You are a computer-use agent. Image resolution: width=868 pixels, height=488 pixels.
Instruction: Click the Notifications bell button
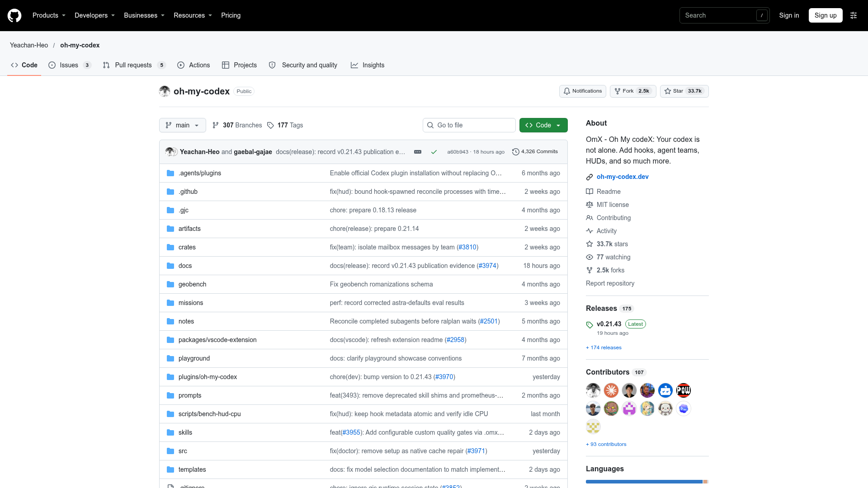coord(583,91)
